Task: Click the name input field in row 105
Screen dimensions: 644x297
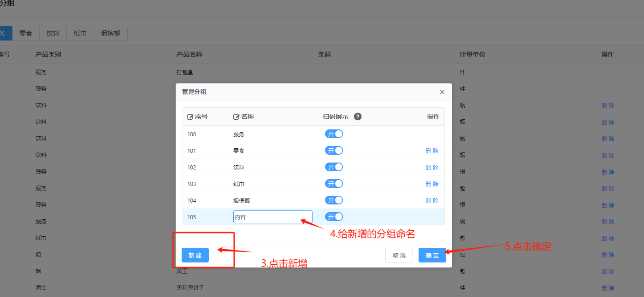Action: click(272, 217)
